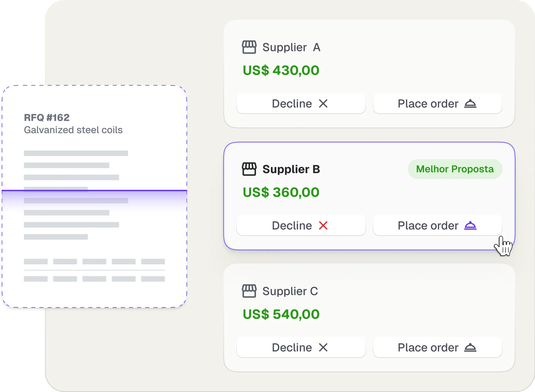Open the RFQ #162 document title

tap(47, 118)
